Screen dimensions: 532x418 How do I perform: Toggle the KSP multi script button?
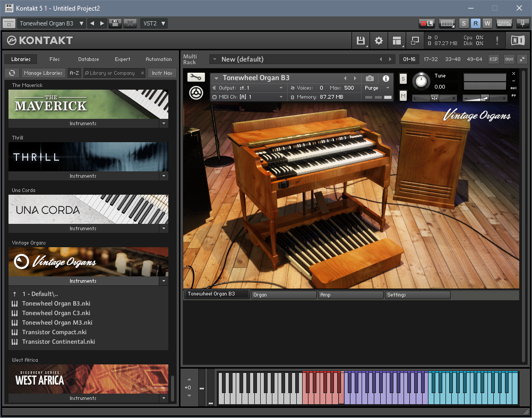coord(494,59)
